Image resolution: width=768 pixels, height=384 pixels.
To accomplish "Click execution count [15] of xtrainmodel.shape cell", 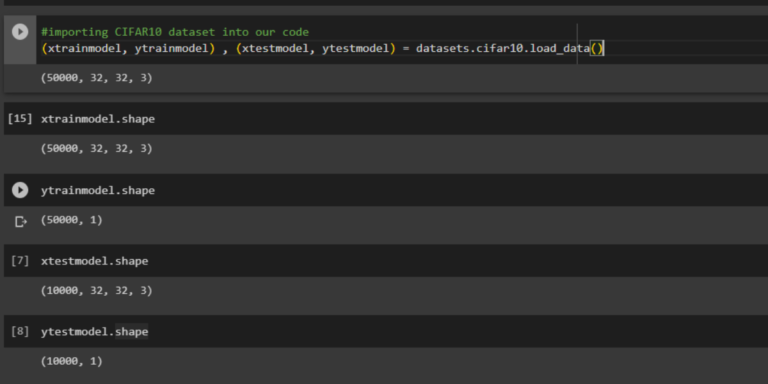I will 20,119.
